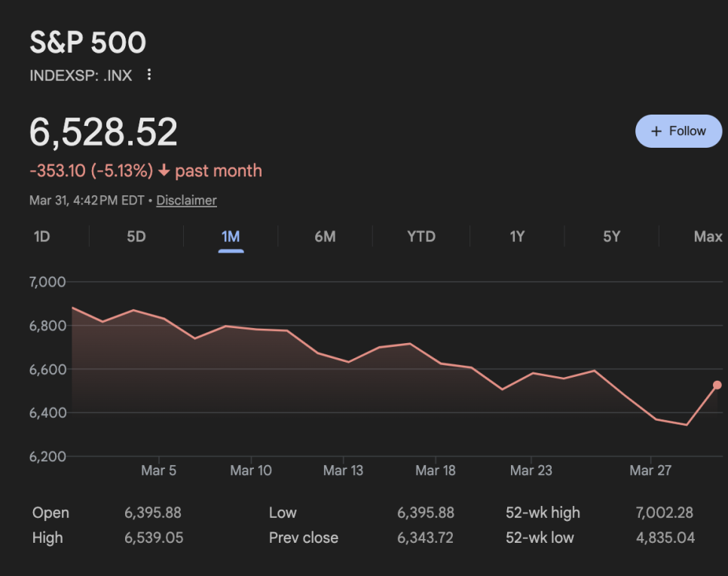The width and height of the screenshot is (728, 576).
Task: Open the three-dot more options menu
Action: click(x=149, y=75)
